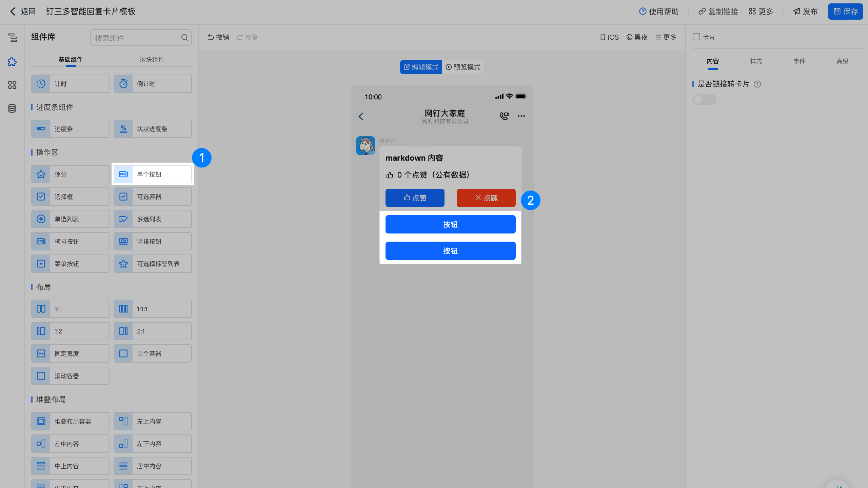Click the search magnifier in component search
Viewport: 868px width, 488px height.
click(x=184, y=38)
